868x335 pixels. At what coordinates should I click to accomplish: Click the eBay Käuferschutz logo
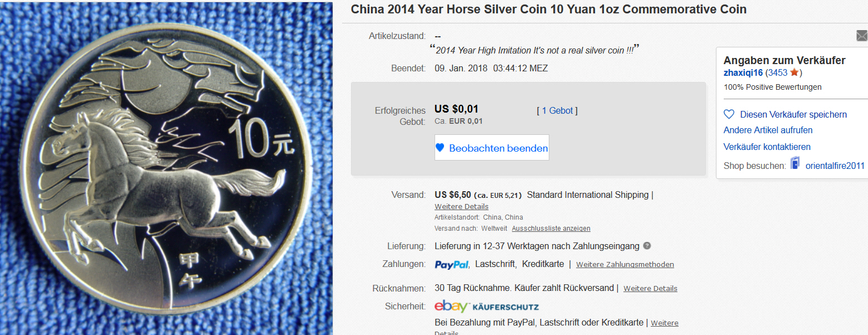point(486,307)
